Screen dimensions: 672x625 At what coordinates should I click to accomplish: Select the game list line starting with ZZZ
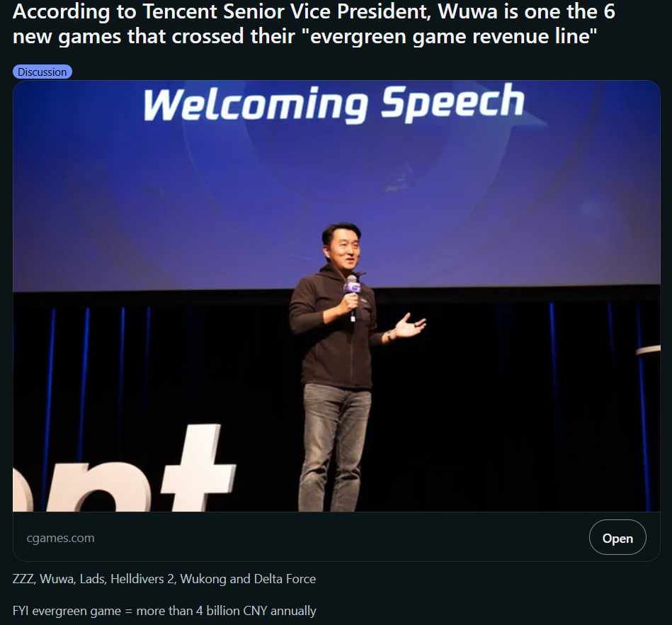[164, 579]
